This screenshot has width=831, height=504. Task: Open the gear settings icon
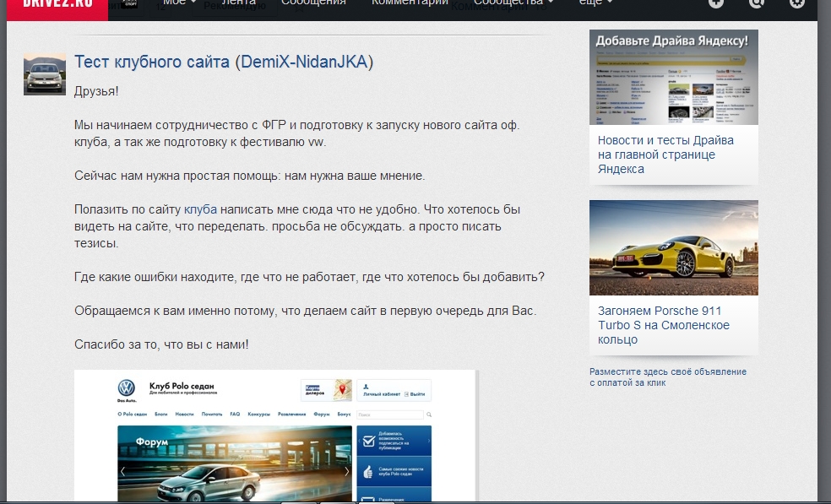tap(796, 4)
